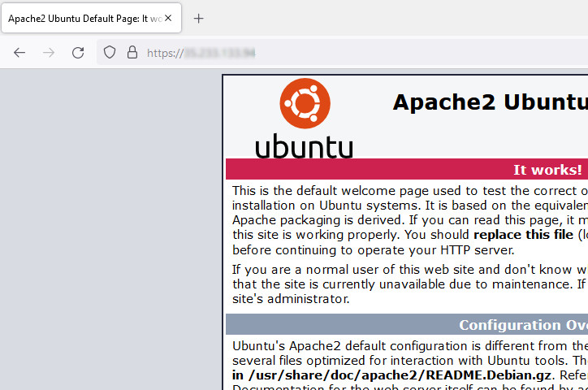The height and width of the screenshot is (390, 588).
Task: Click the "It works!" banner text
Action: tap(547, 170)
